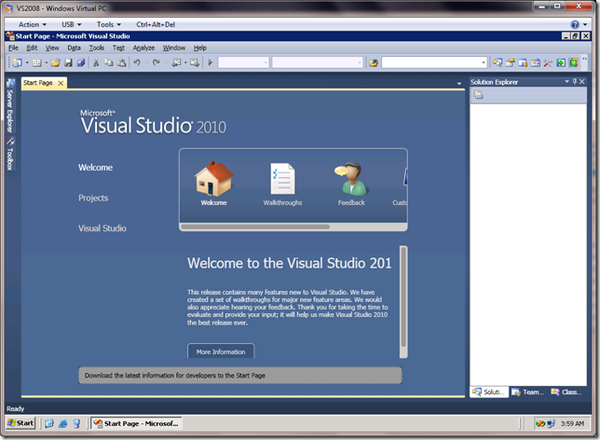
Task: Click the Find in Files toolbar icon
Action: pos(373,62)
